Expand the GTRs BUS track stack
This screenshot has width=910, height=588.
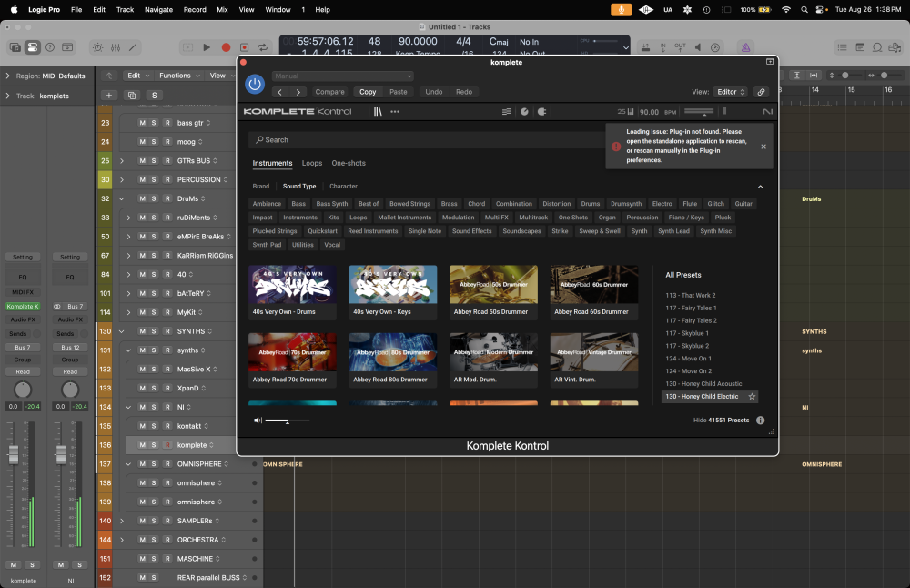[x=122, y=161]
